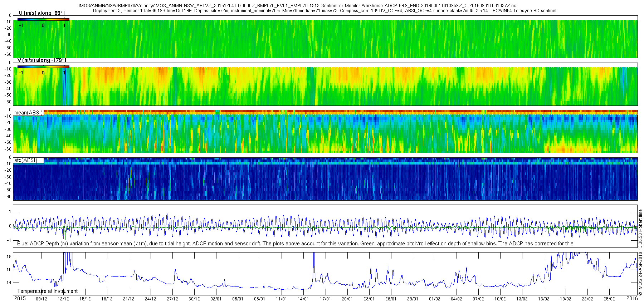Click the '2015' year label on time axis
Screen dimensions: 644x304
[x=20, y=299]
